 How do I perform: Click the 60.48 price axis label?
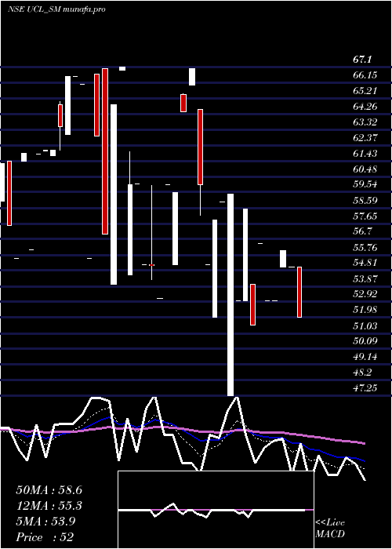coord(365,169)
